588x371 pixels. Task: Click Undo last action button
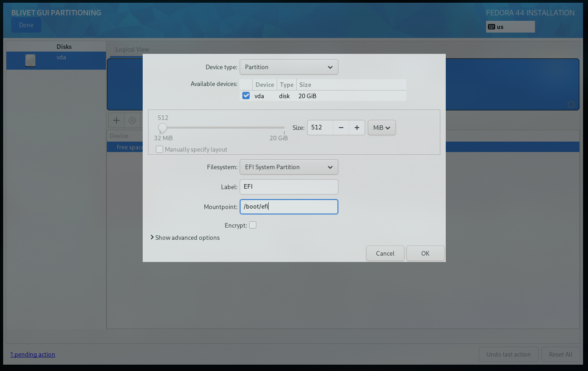coord(508,354)
